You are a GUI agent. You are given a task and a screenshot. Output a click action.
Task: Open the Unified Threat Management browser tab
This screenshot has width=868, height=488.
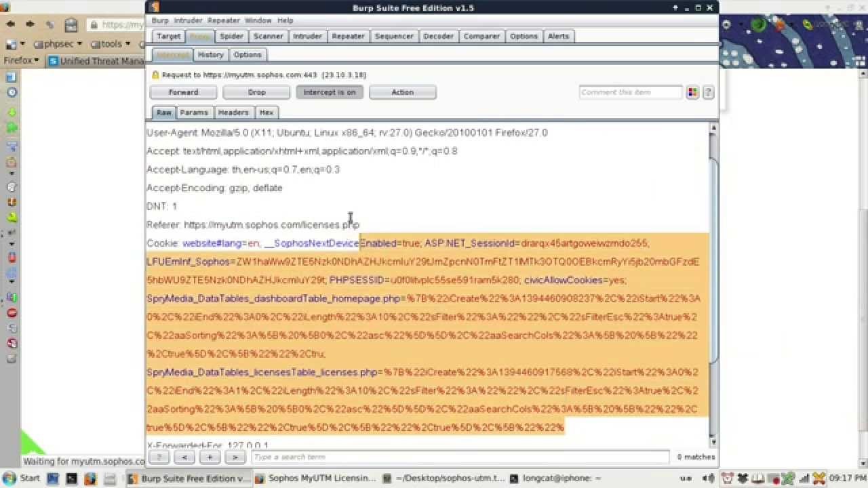tap(96, 61)
